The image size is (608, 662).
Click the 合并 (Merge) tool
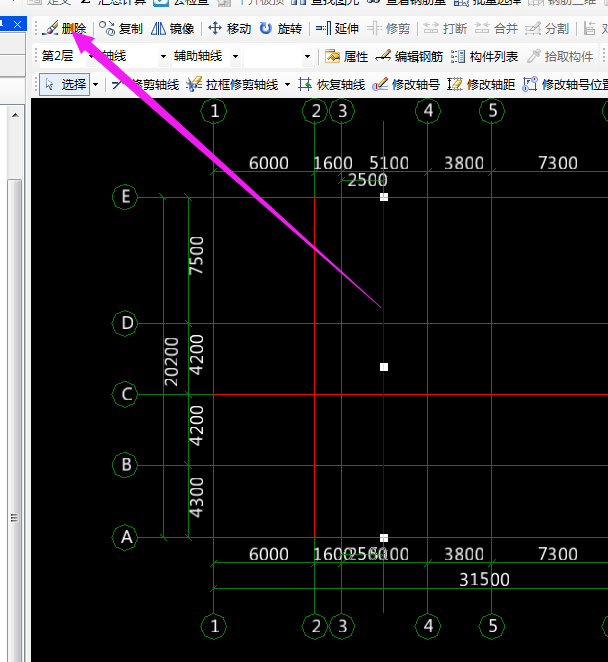pyautogui.click(x=496, y=29)
